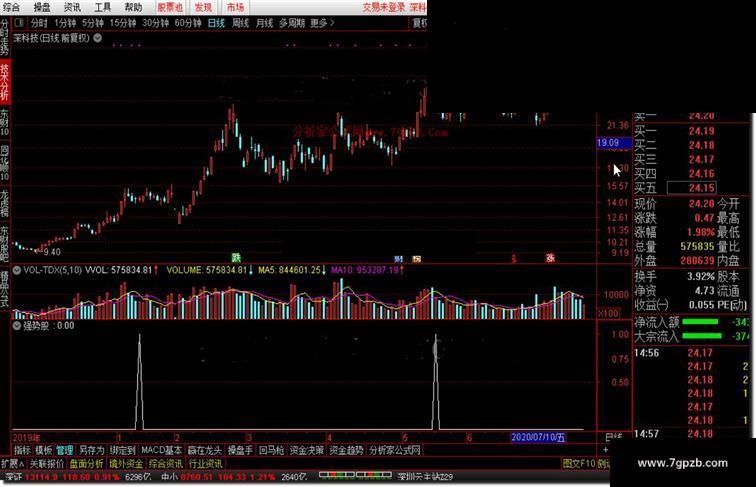Open the circular dropdown beside 深科技(日线 前复权)
Image resolution: width=756 pixels, height=487 pixels.
point(97,38)
